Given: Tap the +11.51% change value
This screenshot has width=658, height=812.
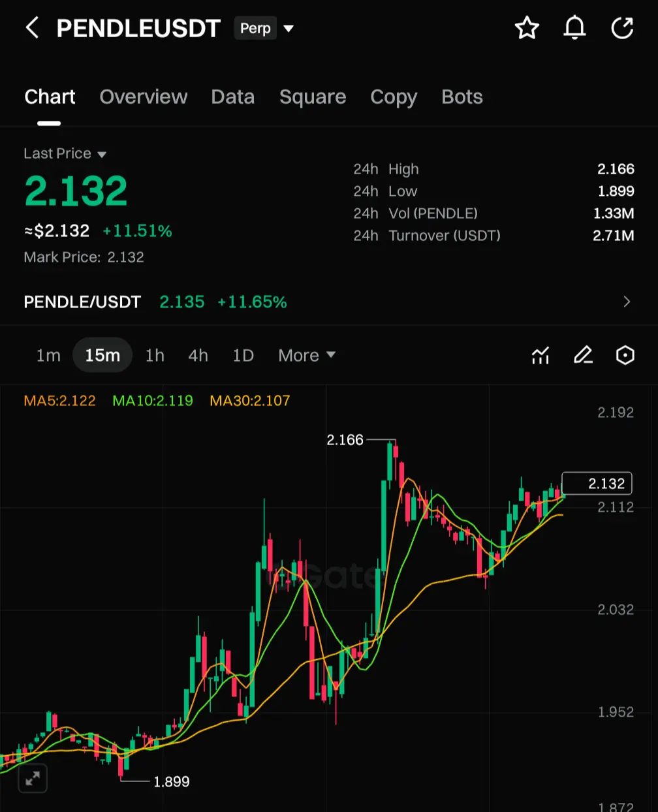Looking at the screenshot, I should pyautogui.click(x=137, y=231).
